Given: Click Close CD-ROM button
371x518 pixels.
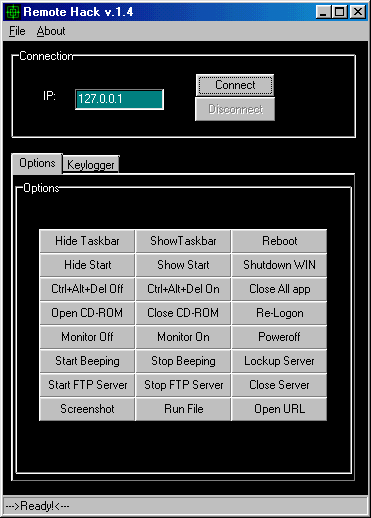Looking at the screenshot, I should [x=183, y=313].
